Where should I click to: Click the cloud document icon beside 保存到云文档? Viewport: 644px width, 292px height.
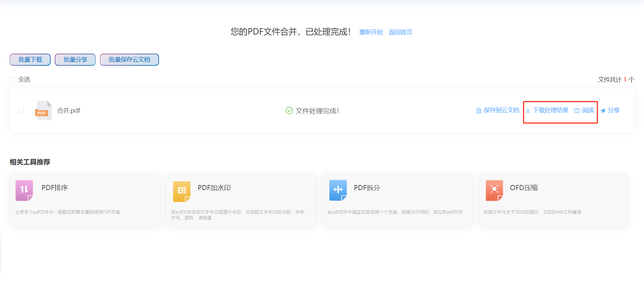point(479,111)
